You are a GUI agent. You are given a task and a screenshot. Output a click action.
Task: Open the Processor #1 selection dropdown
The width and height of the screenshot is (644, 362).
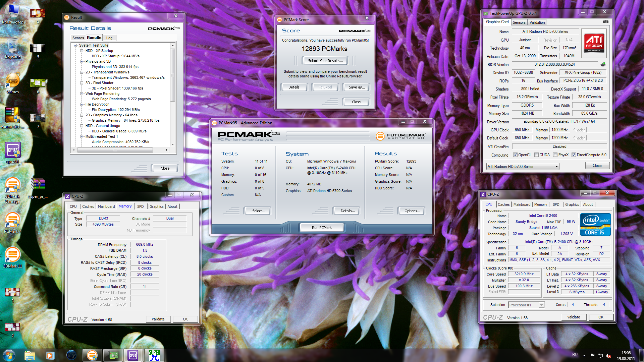[526, 305]
